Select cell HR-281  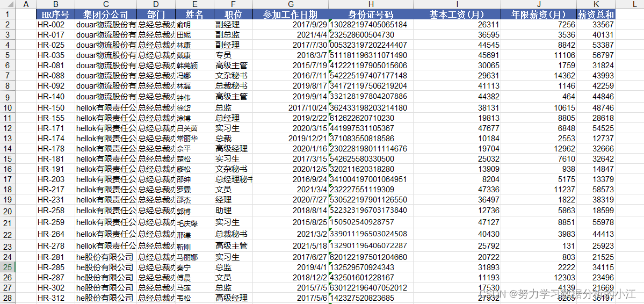coord(55,257)
